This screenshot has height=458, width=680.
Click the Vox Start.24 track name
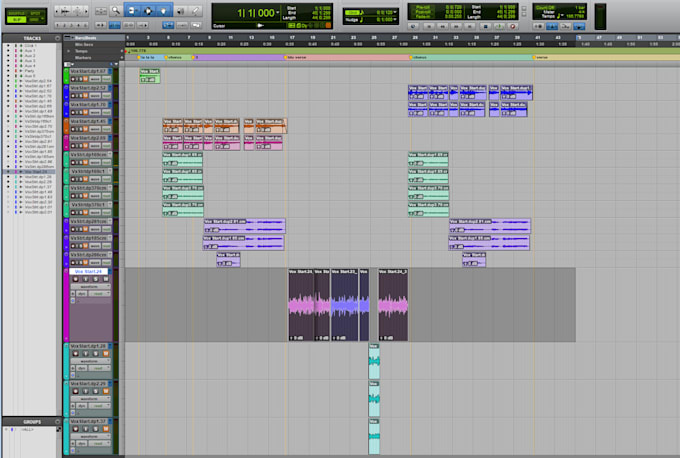click(88, 272)
